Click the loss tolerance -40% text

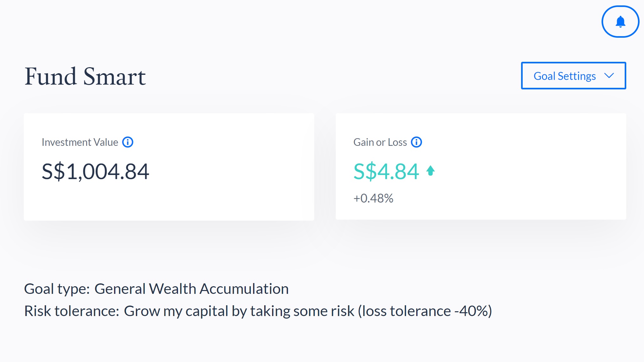[x=425, y=311]
